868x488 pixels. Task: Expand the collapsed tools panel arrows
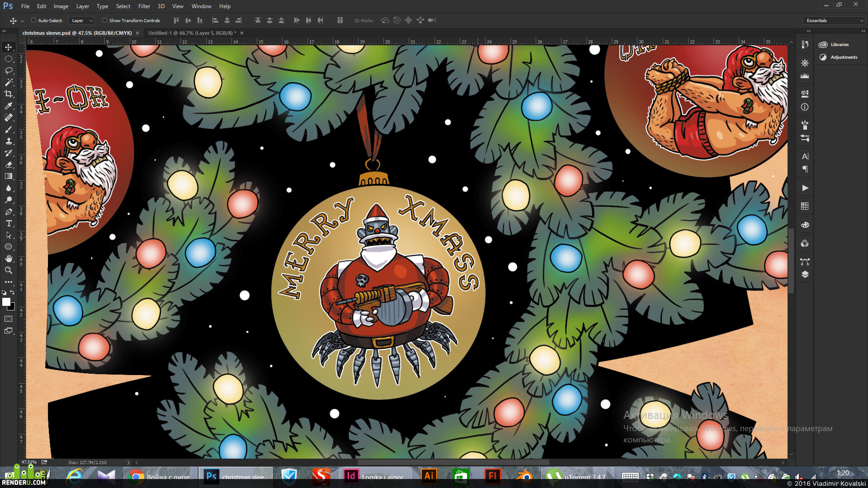click(4, 31)
